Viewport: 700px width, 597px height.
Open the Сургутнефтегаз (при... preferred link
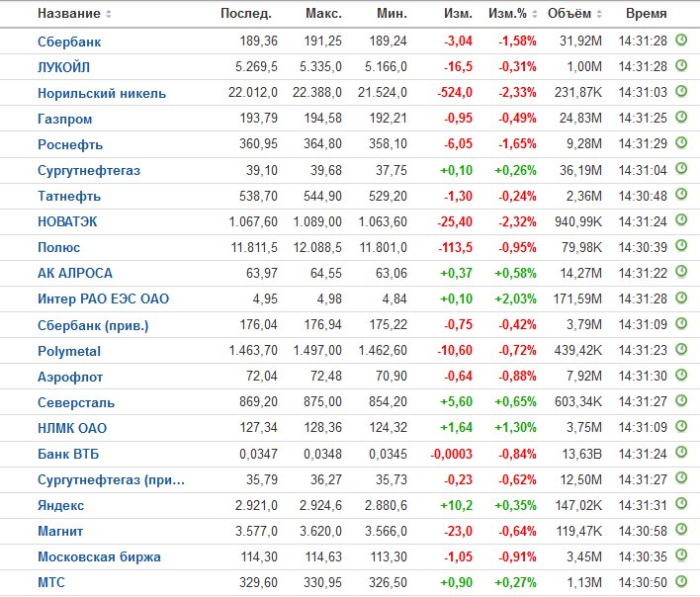(x=111, y=480)
